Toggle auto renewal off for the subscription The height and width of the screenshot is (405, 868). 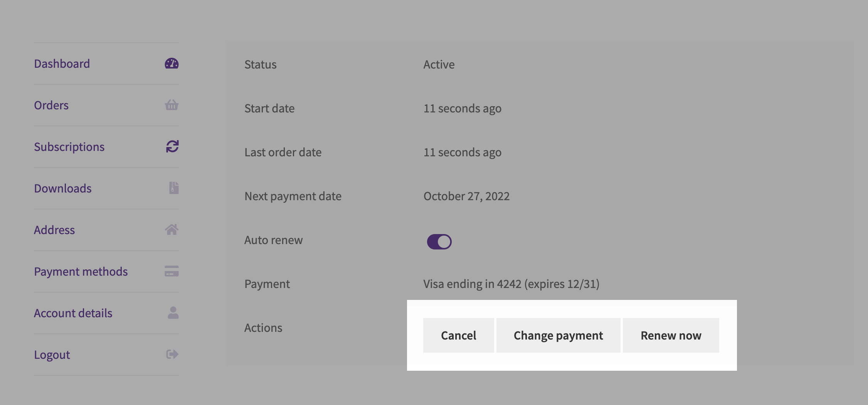tap(439, 241)
